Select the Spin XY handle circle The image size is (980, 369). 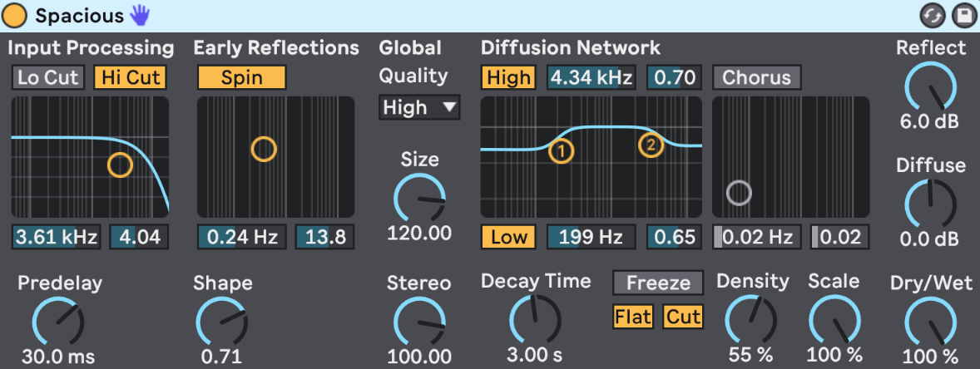(264, 150)
